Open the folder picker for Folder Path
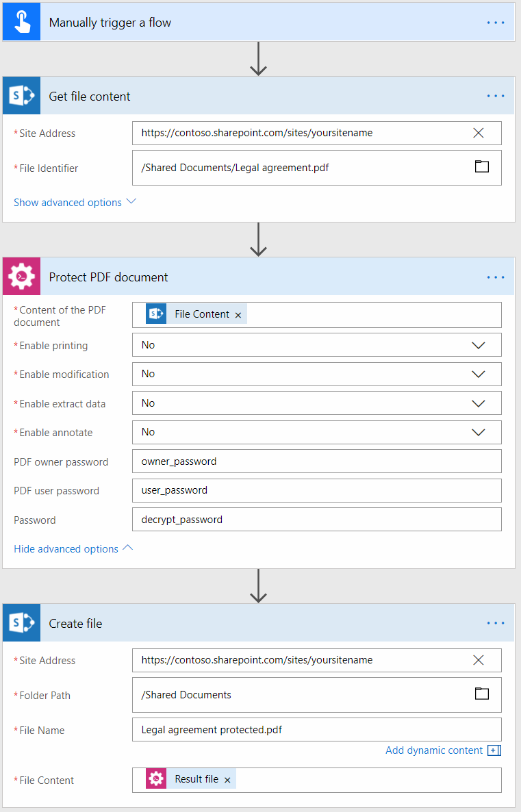Image resolution: width=521 pixels, height=812 pixels. (x=481, y=694)
